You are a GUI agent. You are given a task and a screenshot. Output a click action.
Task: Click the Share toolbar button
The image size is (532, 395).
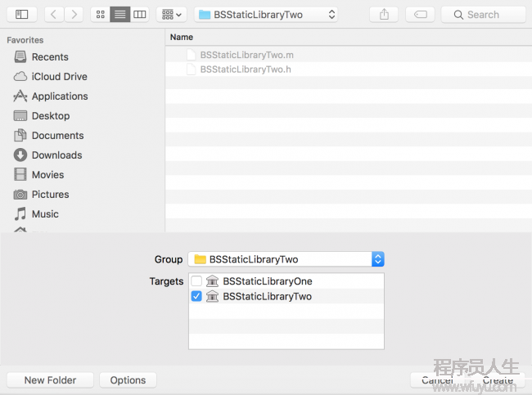click(384, 15)
